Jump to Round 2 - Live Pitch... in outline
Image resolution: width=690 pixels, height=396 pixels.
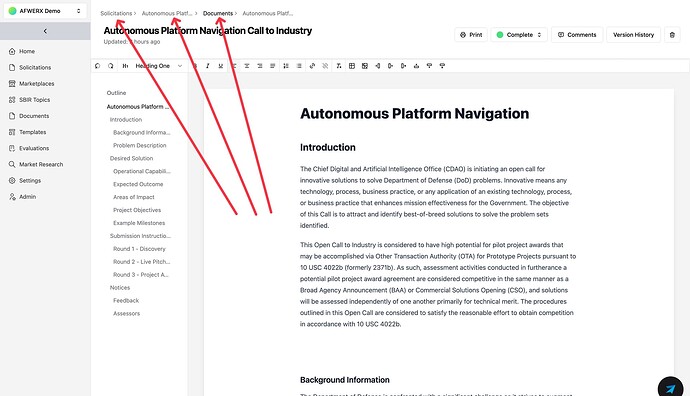[x=141, y=262]
